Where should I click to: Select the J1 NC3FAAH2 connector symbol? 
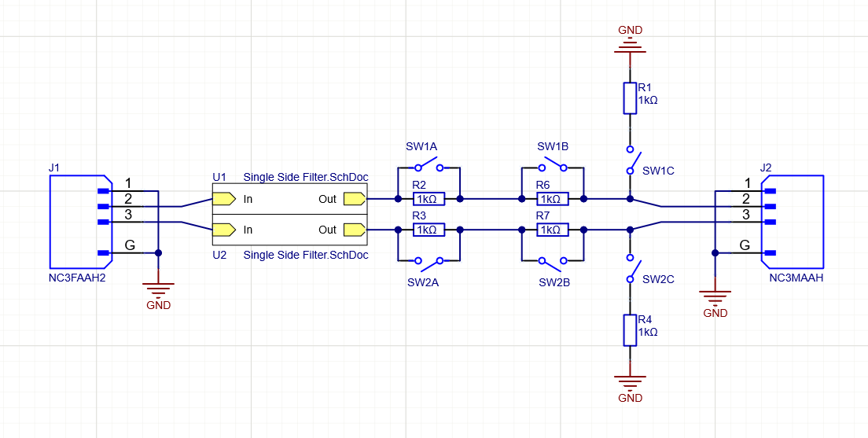click(x=79, y=221)
